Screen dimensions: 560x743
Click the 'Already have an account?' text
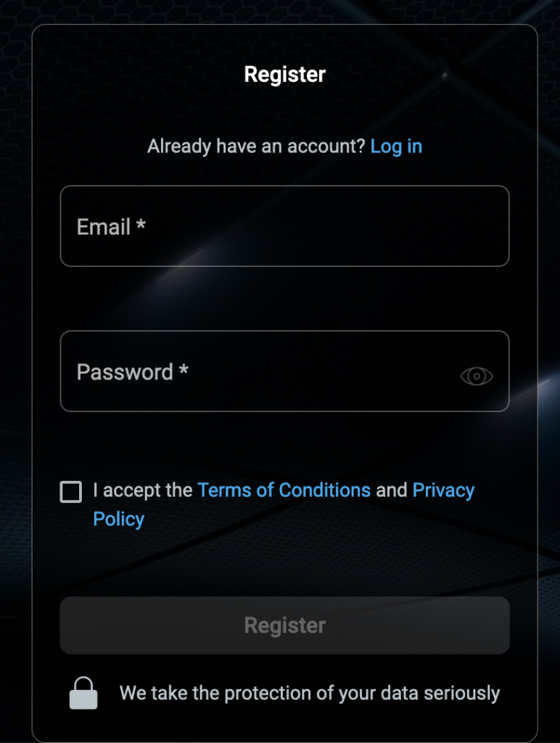pyautogui.click(x=255, y=147)
